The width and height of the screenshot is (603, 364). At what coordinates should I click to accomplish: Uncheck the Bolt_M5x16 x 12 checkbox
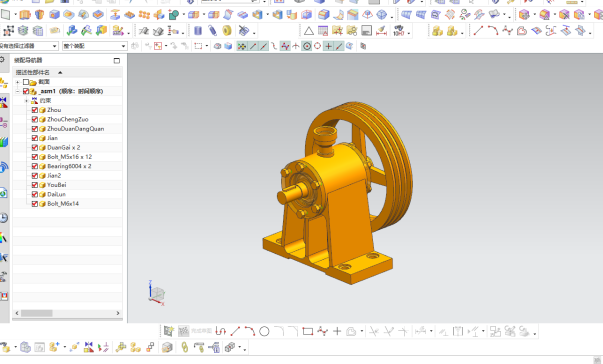[x=35, y=157]
